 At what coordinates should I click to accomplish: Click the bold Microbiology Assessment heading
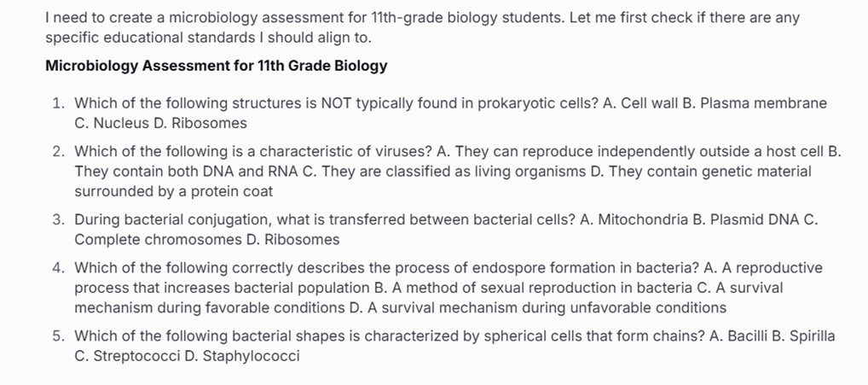click(216, 66)
